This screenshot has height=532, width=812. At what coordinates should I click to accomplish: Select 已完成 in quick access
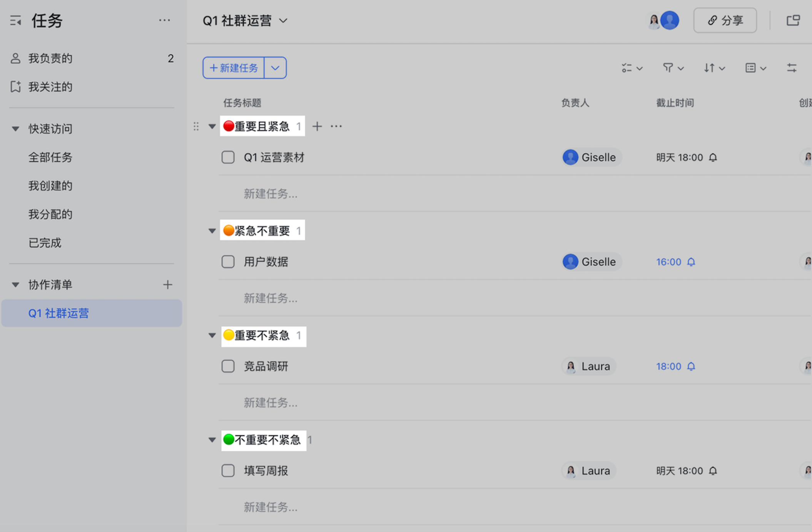(x=45, y=243)
